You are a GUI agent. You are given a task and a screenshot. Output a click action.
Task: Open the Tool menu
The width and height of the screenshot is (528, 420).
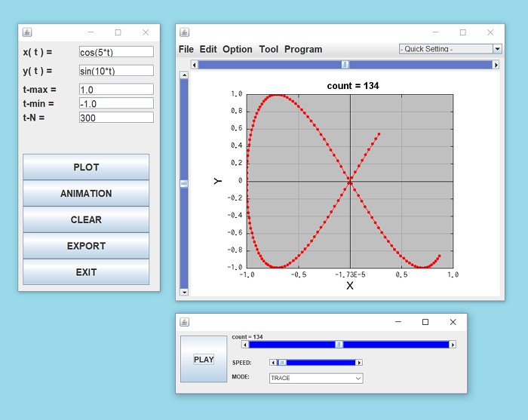[269, 50]
